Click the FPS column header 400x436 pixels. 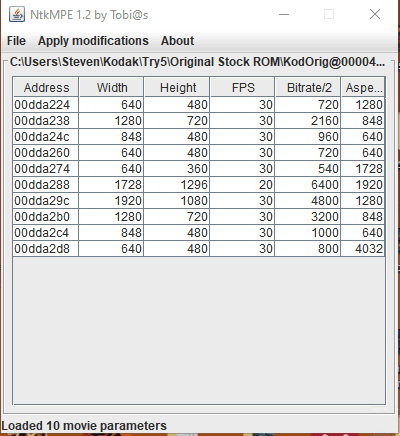(x=243, y=88)
